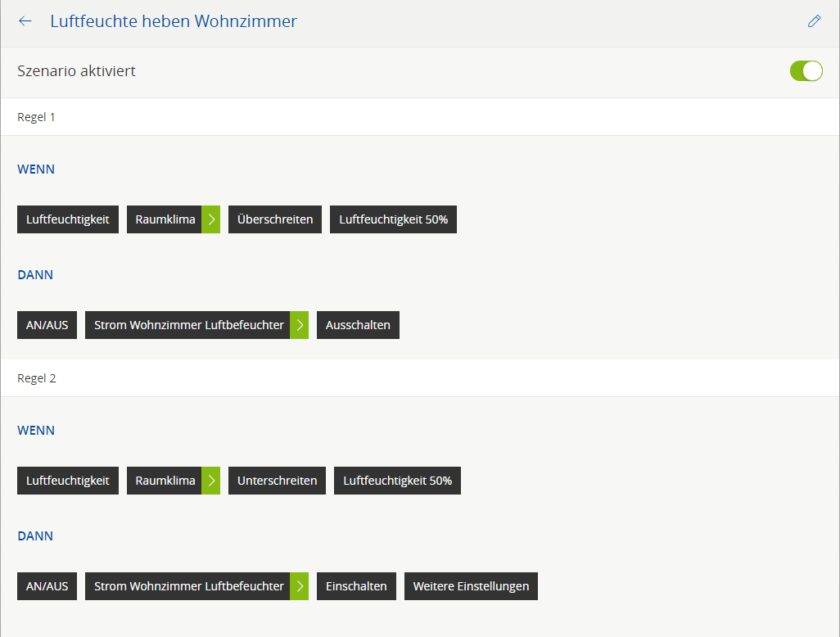This screenshot has width=840, height=637.
Task: Select the Einschalten action chip
Action: 356,586
